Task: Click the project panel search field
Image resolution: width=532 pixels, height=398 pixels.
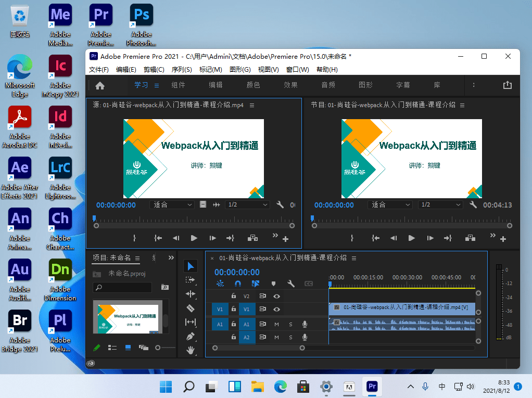Action: 125,287
